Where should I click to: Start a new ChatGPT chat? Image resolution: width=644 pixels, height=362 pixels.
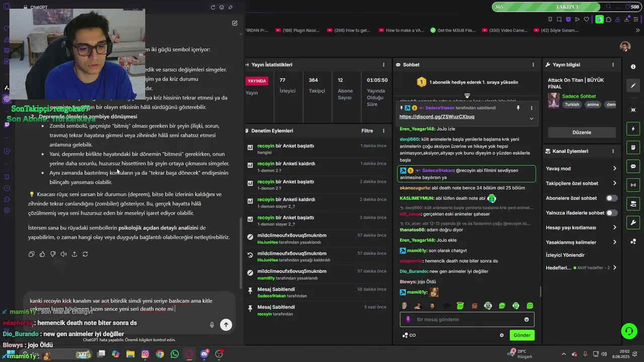point(234,23)
